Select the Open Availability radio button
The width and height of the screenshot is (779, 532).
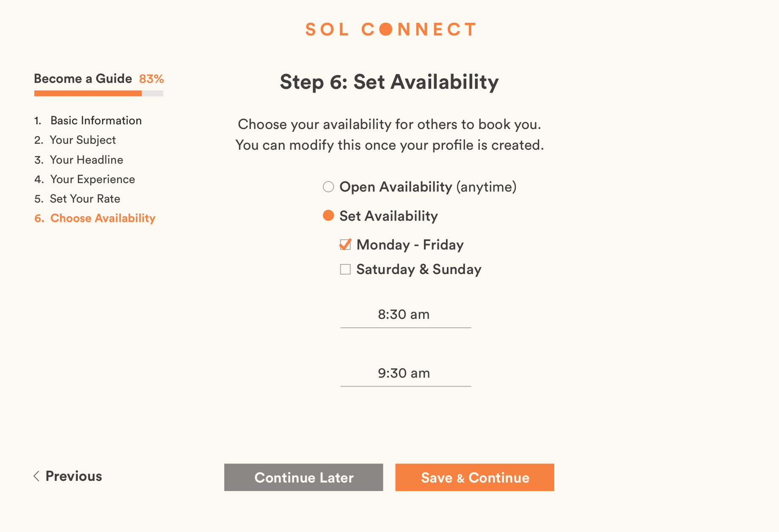328,187
